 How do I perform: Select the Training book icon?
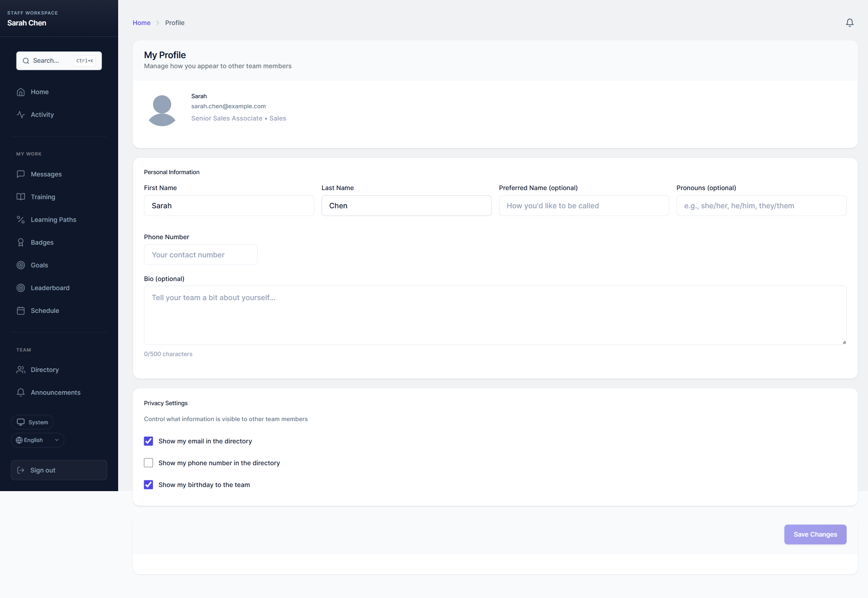(x=21, y=196)
